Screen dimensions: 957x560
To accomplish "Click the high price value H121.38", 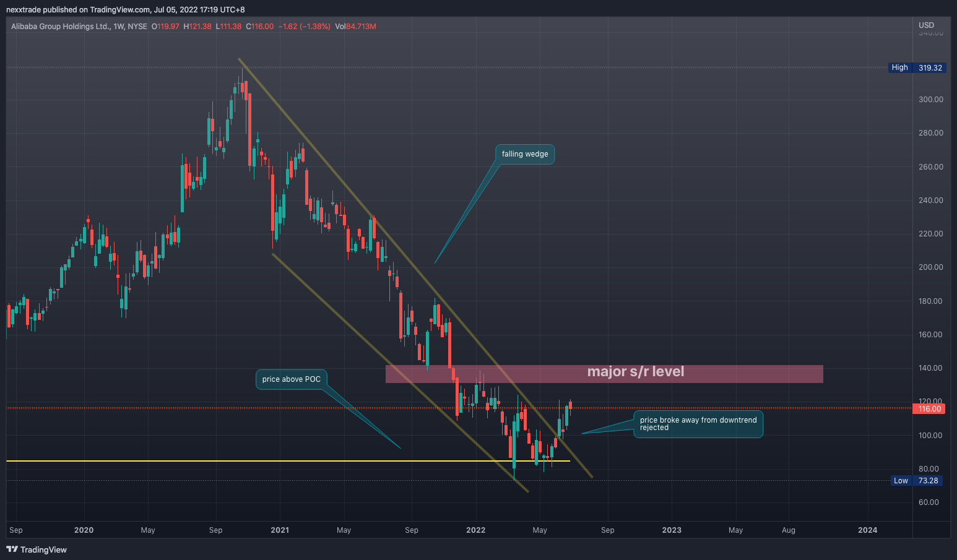I will click(x=197, y=27).
